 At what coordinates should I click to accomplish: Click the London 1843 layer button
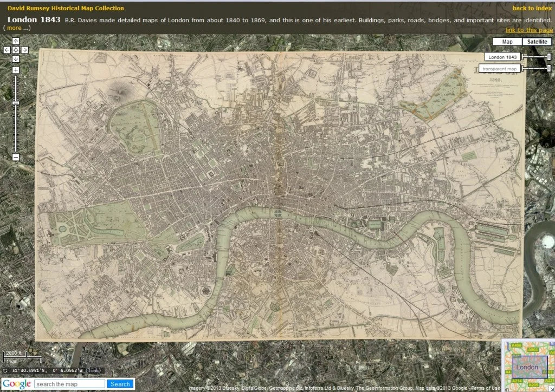502,57
